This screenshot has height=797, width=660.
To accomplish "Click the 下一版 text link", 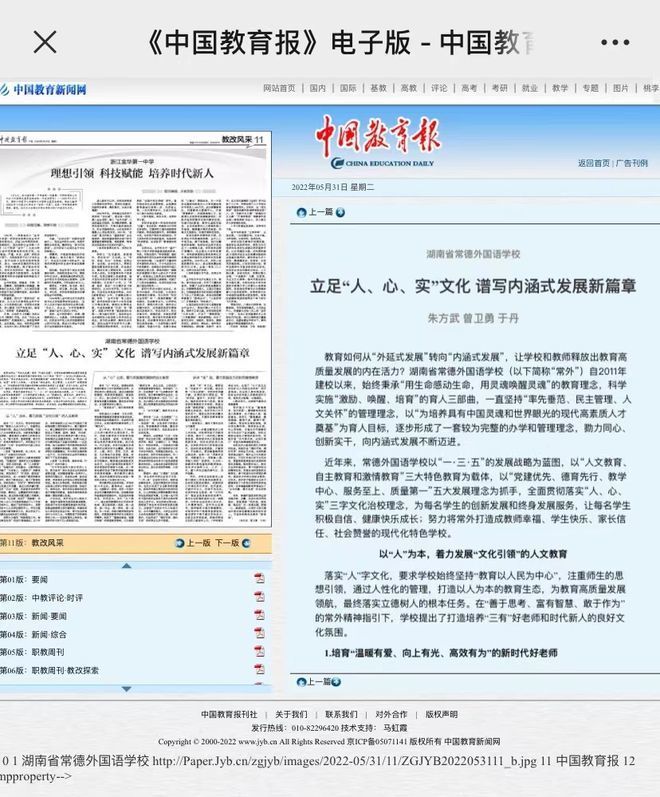I will click(x=227, y=543).
